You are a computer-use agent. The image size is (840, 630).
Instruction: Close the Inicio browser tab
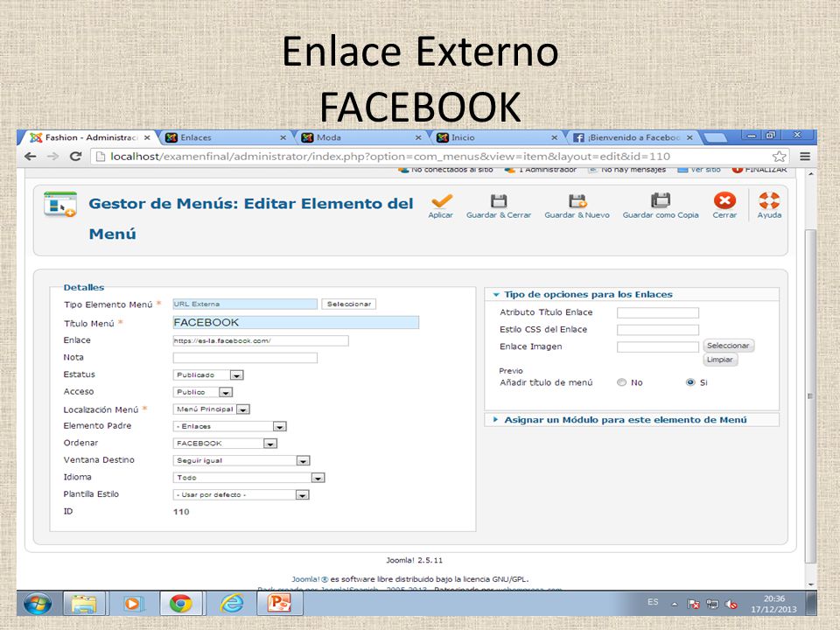pos(555,137)
